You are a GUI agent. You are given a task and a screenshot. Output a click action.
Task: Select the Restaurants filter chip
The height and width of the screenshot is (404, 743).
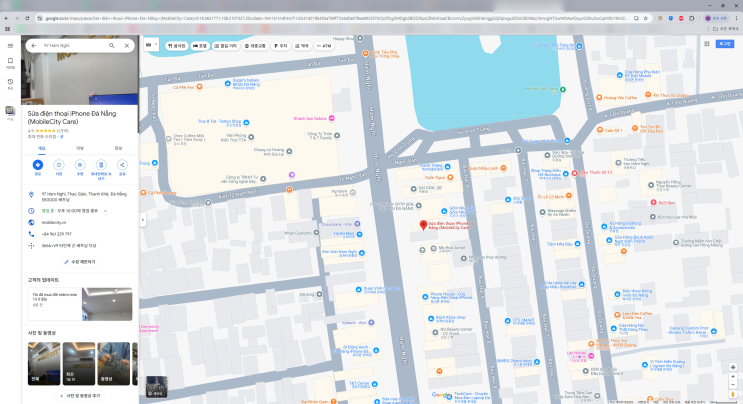point(176,46)
